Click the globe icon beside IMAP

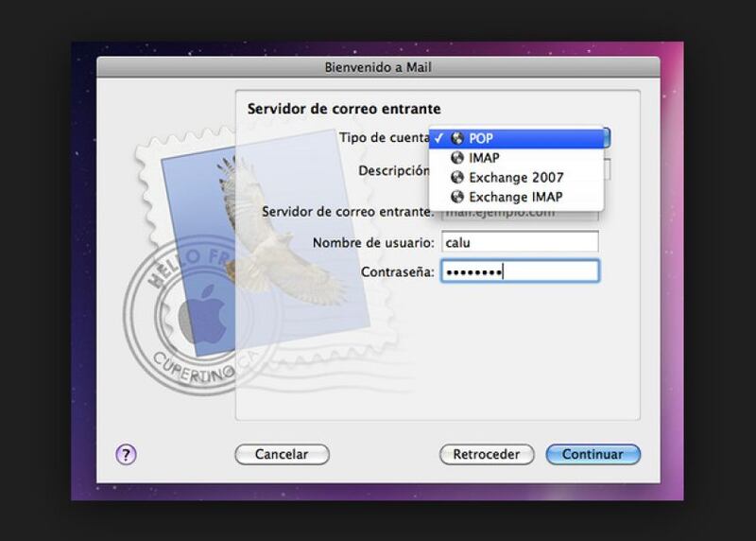coord(457,158)
